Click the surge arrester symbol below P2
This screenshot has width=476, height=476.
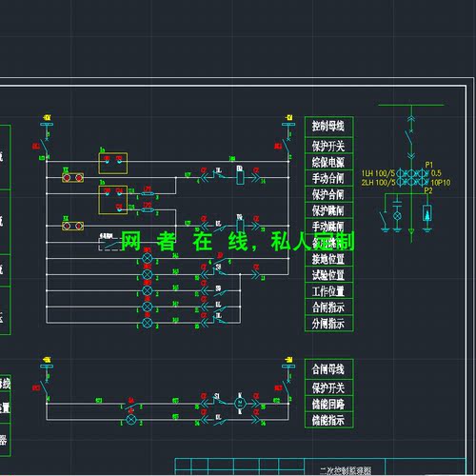[x=427, y=213]
